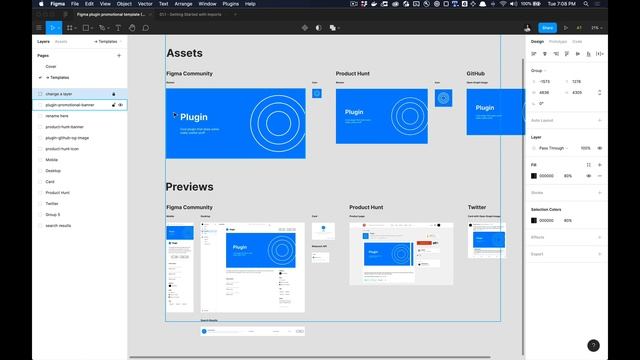The image size is (640, 360).
Task: Switch to the Prototype tab
Action: click(x=558, y=42)
